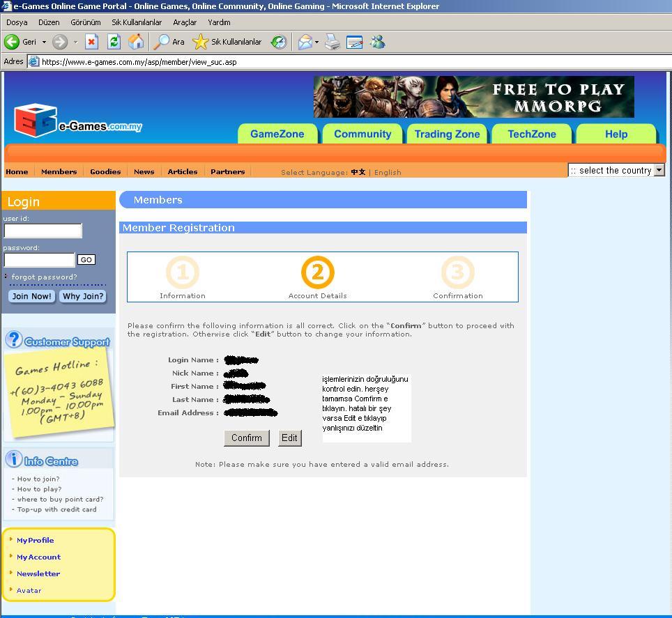
Task: Click the Sık Kullanılanlar toolbar label
Action: click(236, 42)
